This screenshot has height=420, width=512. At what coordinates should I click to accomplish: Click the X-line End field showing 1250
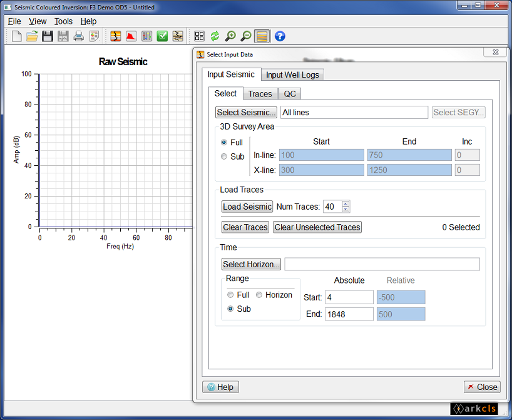pos(409,170)
